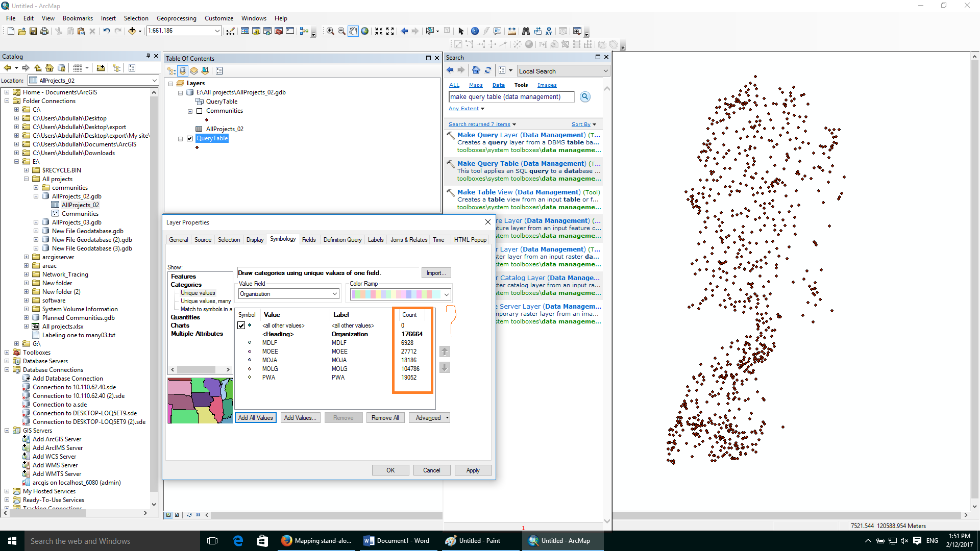Open the Value Field Organization dropdown

click(335, 294)
